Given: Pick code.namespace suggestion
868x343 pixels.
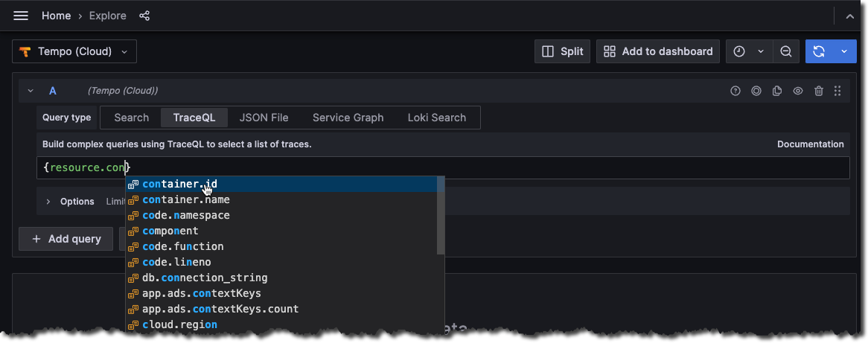Looking at the screenshot, I should 186,215.
